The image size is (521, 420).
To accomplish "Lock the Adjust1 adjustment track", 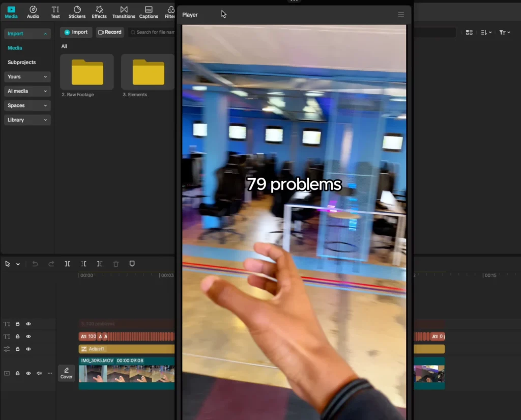I will pos(18,349).
